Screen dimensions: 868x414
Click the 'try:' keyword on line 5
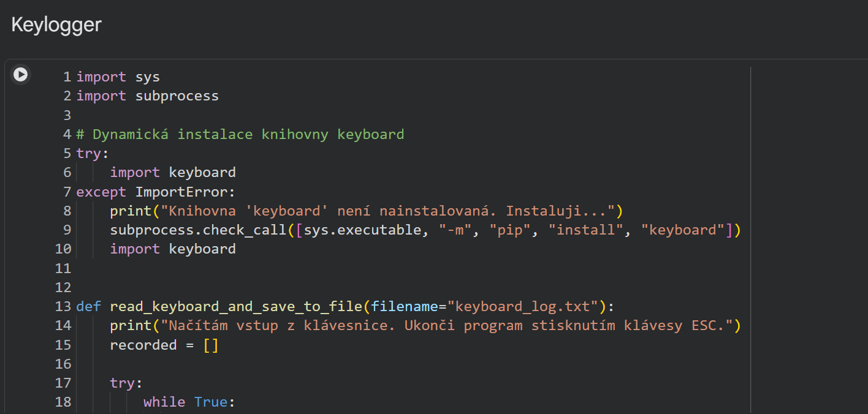92,153
